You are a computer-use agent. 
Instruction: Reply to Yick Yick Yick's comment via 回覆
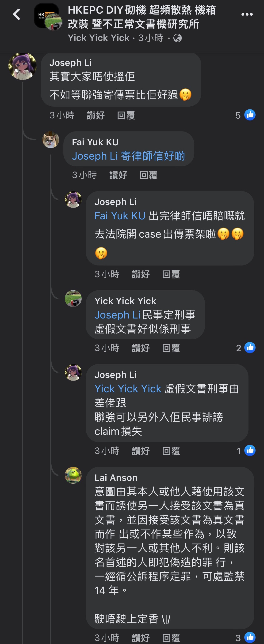(x=171, y=348)
